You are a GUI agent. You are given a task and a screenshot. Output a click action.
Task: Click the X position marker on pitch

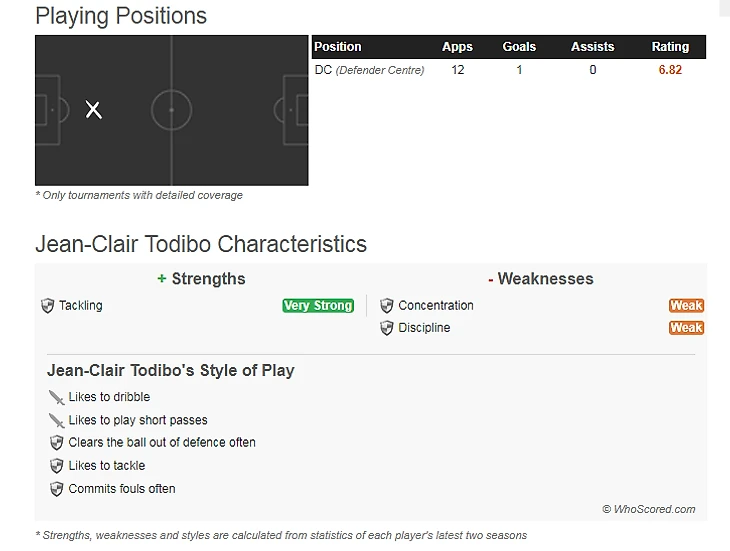94,110
